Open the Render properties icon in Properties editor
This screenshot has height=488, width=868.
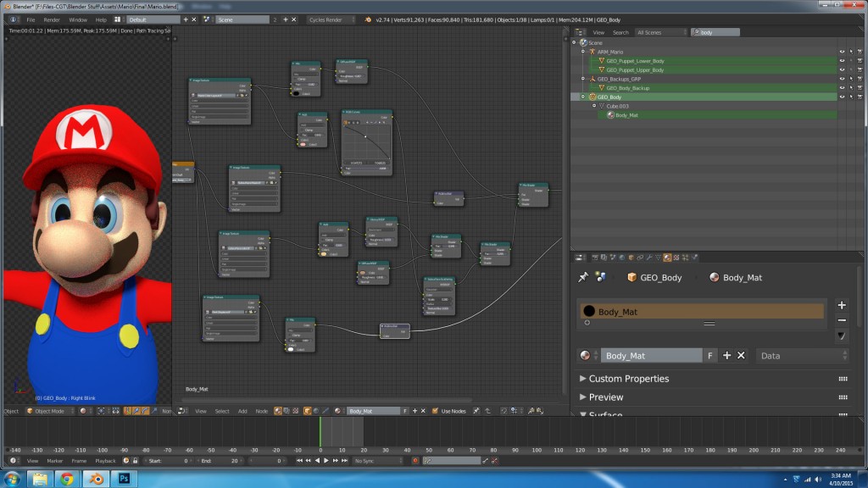coord(594,256)
